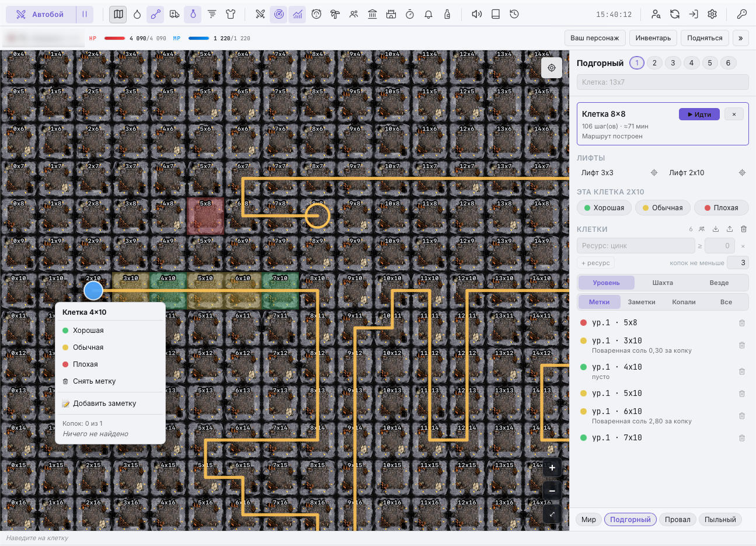Screen dimensions: 756x546
Task: Zoom in the map with the plus button
Action: [x=552, y=468]
